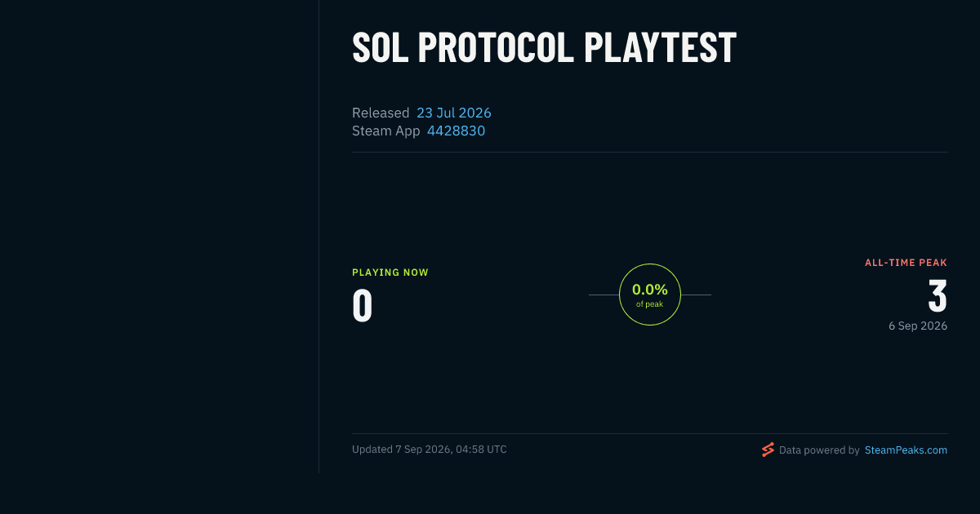
Task: Click the all-time peak number 3
Action: click(x=938, y=296)
